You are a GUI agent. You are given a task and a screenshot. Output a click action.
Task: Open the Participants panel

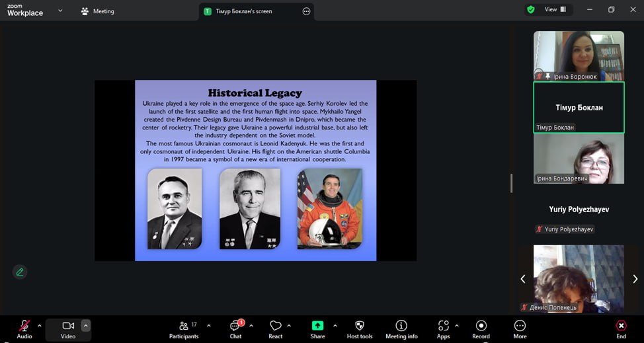click(x=184, y=328)
